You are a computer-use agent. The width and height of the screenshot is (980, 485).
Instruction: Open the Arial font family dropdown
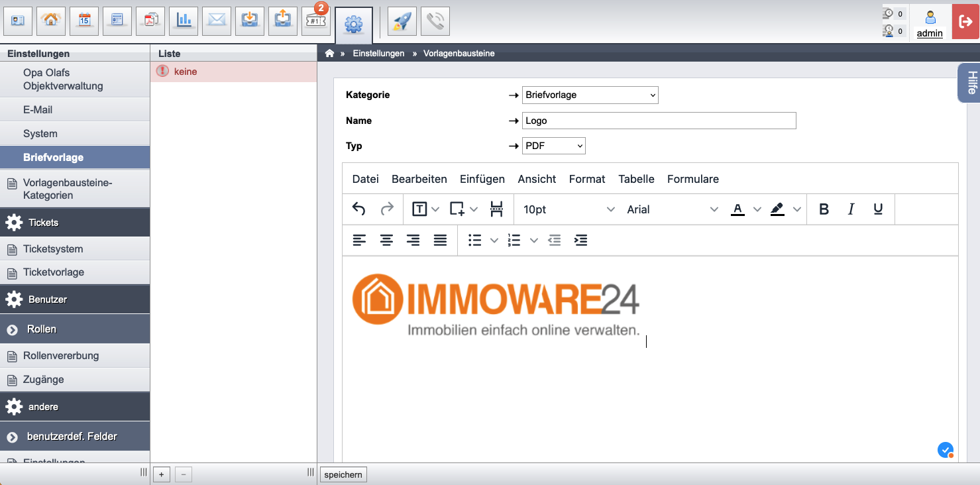672,209
